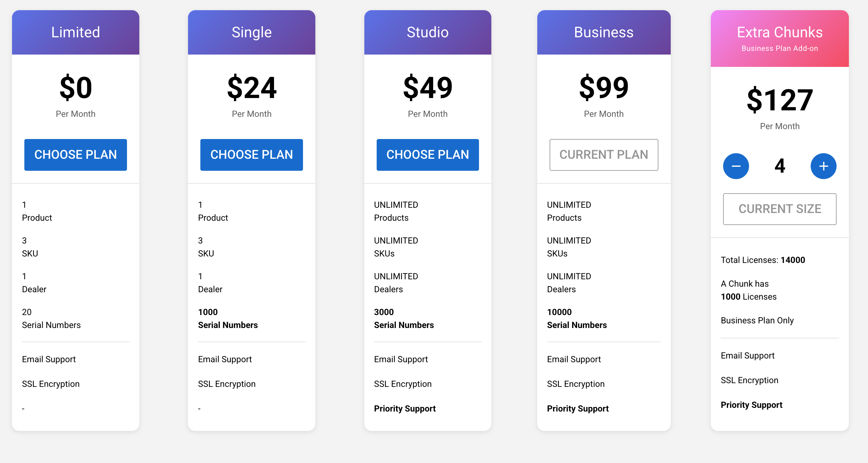Click the plus icon to add a chunk
Viewport: 868px width, 463px height.
click(823, 166)
